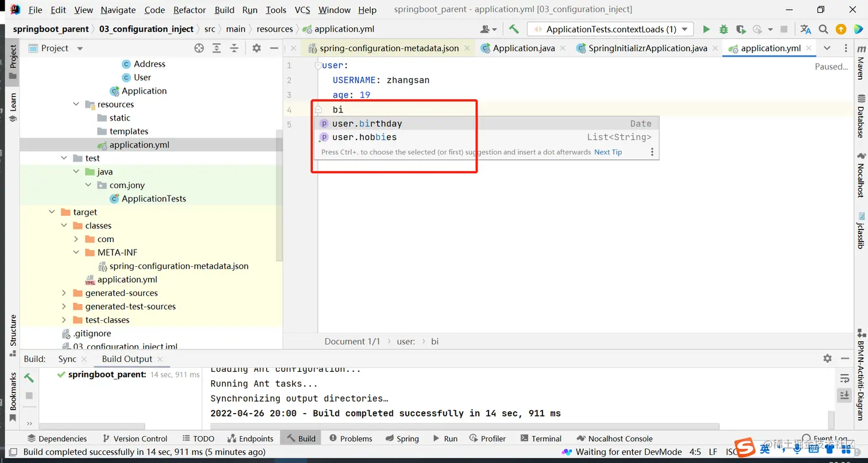Screen dimensions: 868x463
Task: Select the user.birthday completion suggestion
Action: pos(486,123)
